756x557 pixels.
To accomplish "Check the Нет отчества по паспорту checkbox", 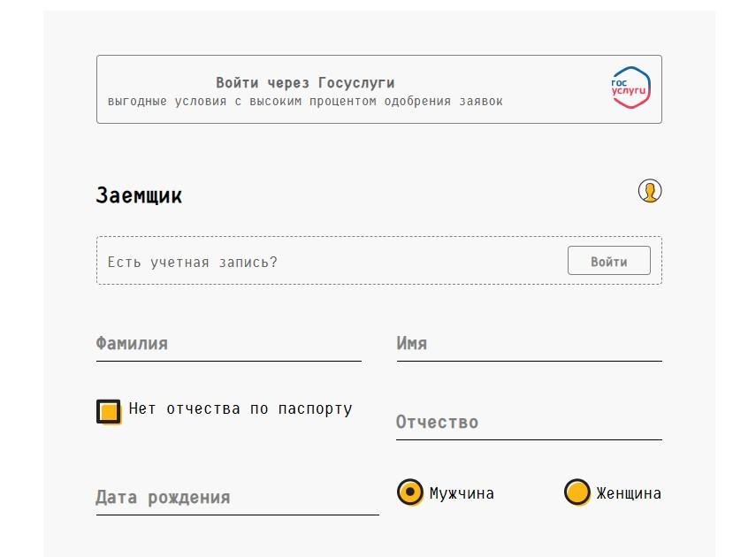I will point(109,412).
